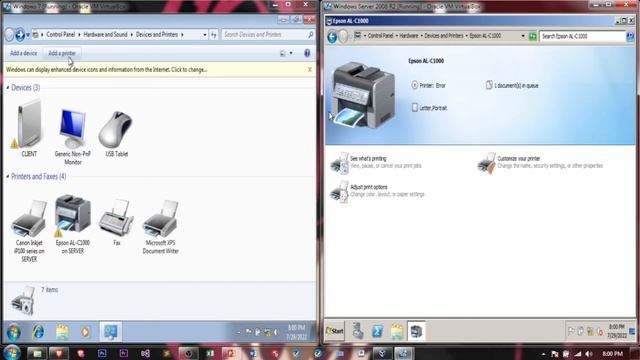The width and height of the screenshot is (640, 360).
Task: Select Canon Inkjet iP100 series on SERVER
Action: tap(29, 231)
